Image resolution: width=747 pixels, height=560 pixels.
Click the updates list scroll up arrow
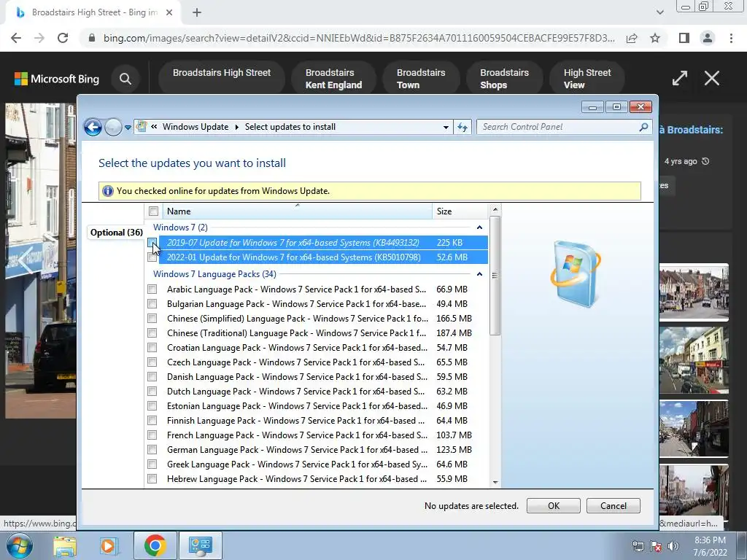[495, 209]
